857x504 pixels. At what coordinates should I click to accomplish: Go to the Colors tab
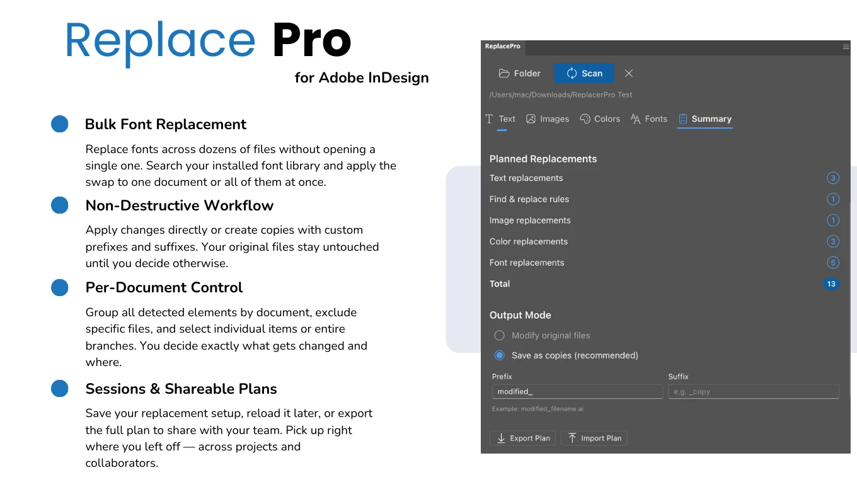600,119
